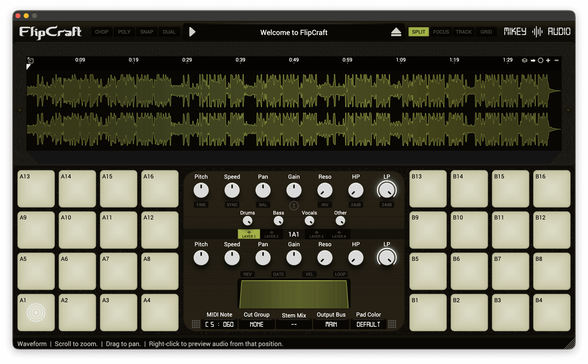Open the Cut Group NONE dropdown
Viewport: 588px width, 364px height.
256,324
